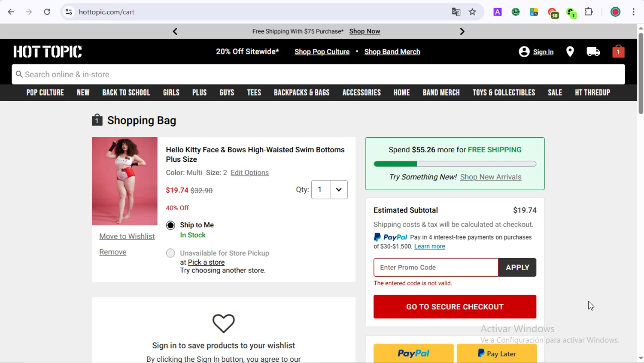Click the Pick a store link

coord(206,262)
